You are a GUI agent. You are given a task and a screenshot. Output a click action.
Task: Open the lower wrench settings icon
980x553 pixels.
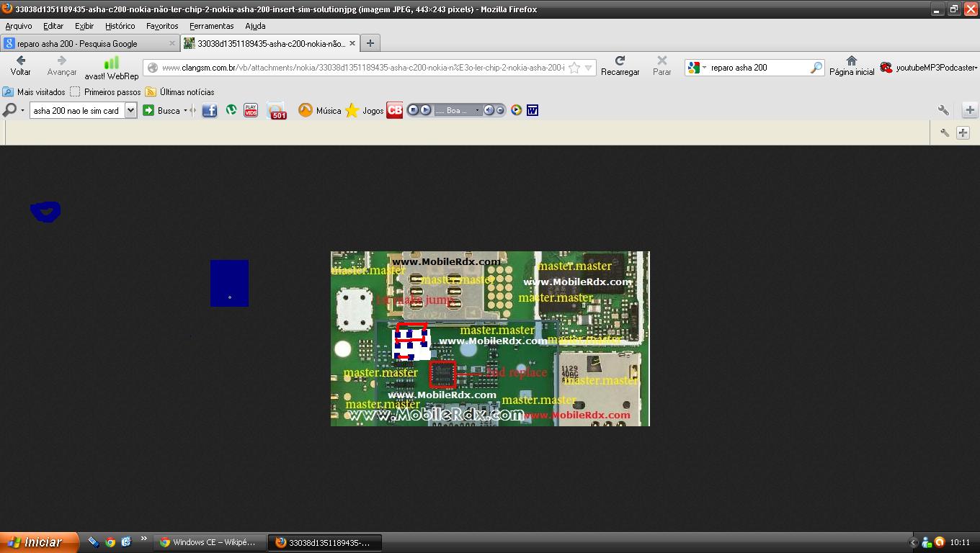click(945, 132)
